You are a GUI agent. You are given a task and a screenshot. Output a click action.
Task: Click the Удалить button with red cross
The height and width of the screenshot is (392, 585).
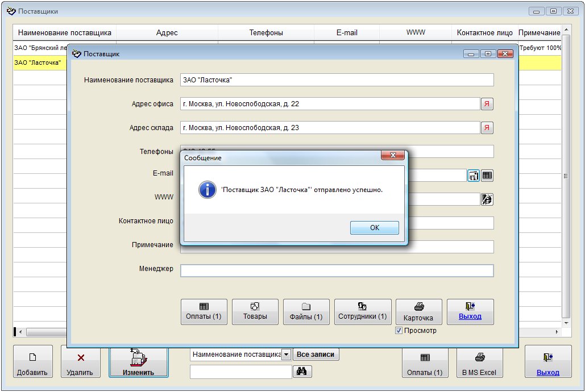point(80,362)
